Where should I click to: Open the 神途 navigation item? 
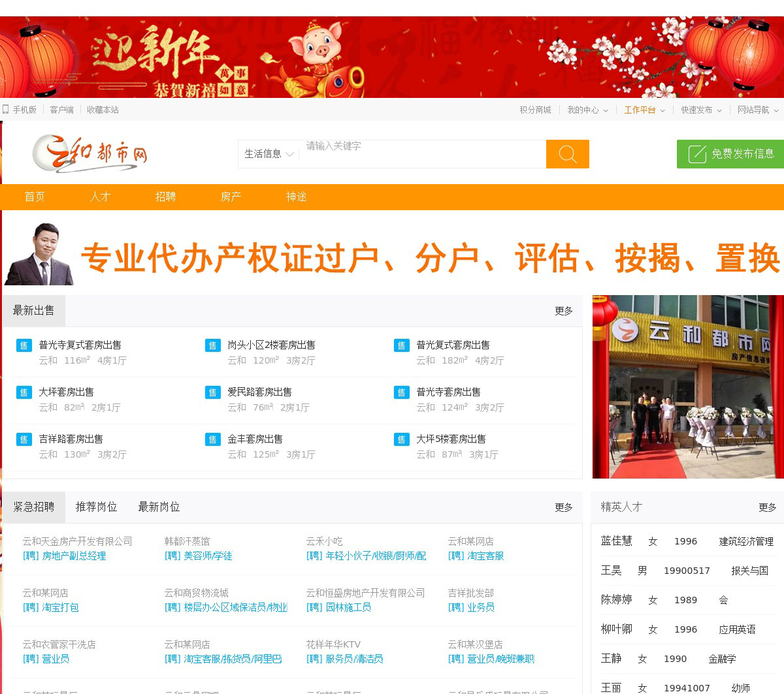point(296,197)
